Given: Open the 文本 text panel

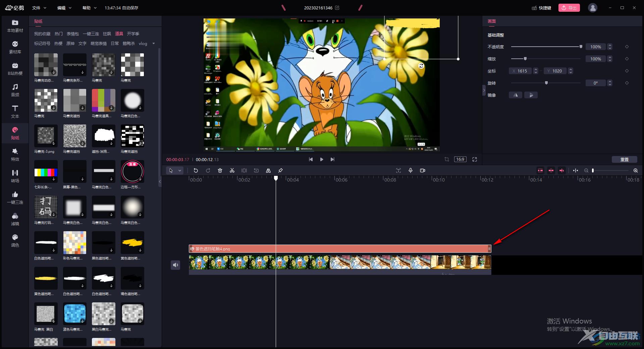Looking at the screenshot, I should tap(15, 112).
